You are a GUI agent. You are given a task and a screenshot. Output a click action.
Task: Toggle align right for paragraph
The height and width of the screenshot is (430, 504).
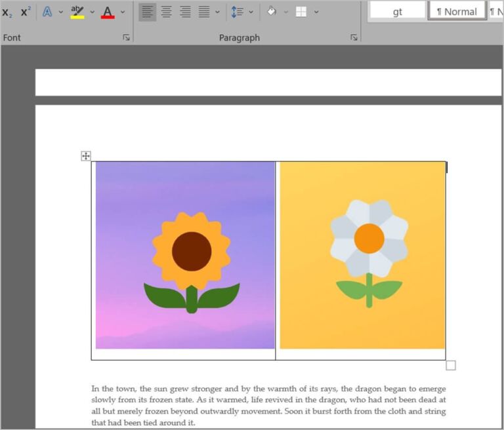coord(185,12)
